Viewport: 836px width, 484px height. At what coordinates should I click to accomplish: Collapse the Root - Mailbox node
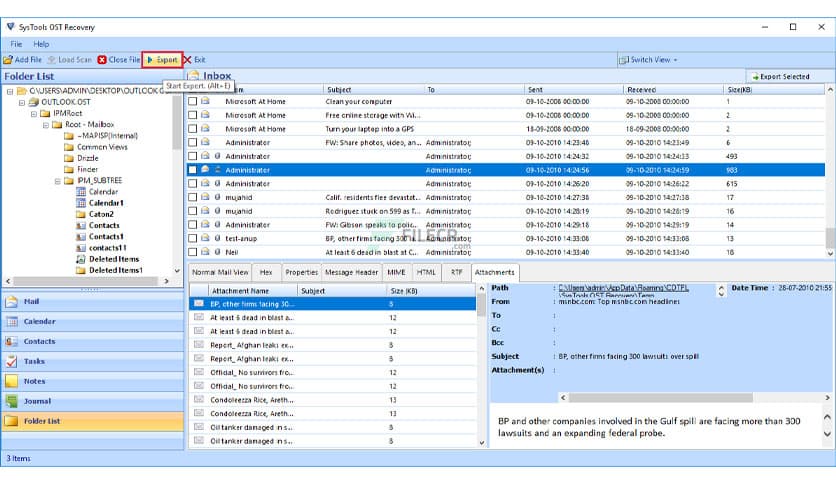pos(45,125)
